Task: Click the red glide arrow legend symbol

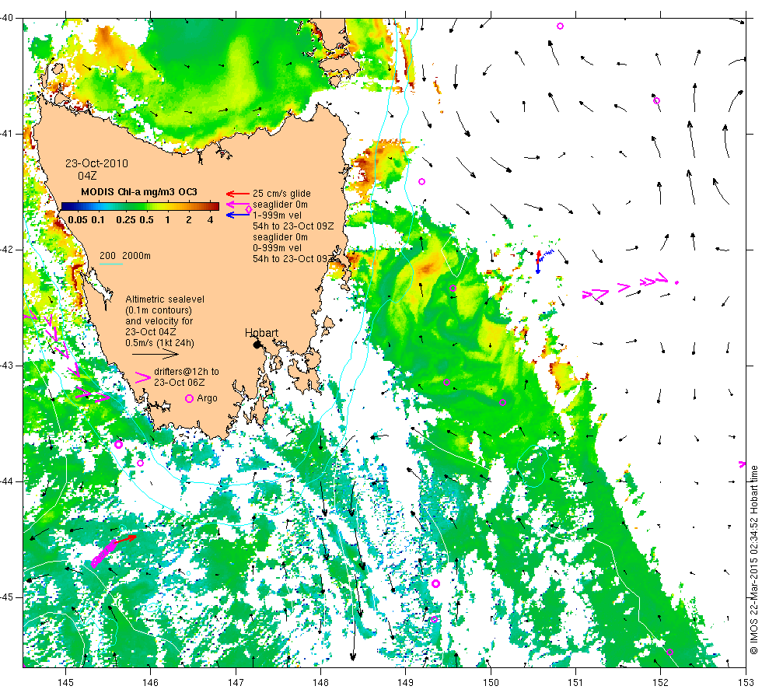Action: [x=238, y=194]
